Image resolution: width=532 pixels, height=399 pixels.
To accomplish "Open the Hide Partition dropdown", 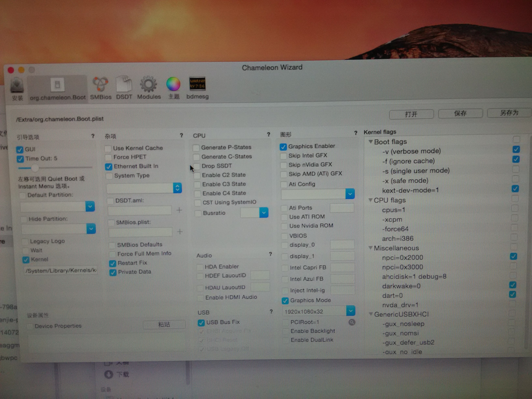I will (x=91, y=229).
